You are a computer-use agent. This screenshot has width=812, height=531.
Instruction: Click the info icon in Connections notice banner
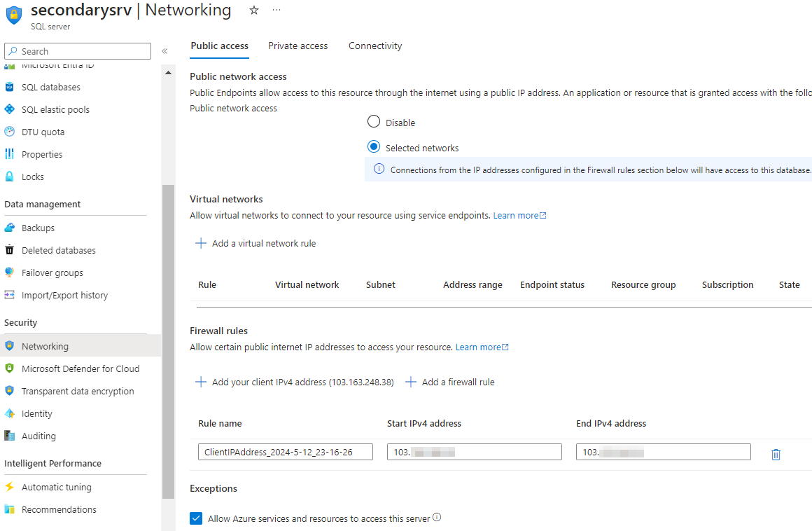tap(379, 169)
